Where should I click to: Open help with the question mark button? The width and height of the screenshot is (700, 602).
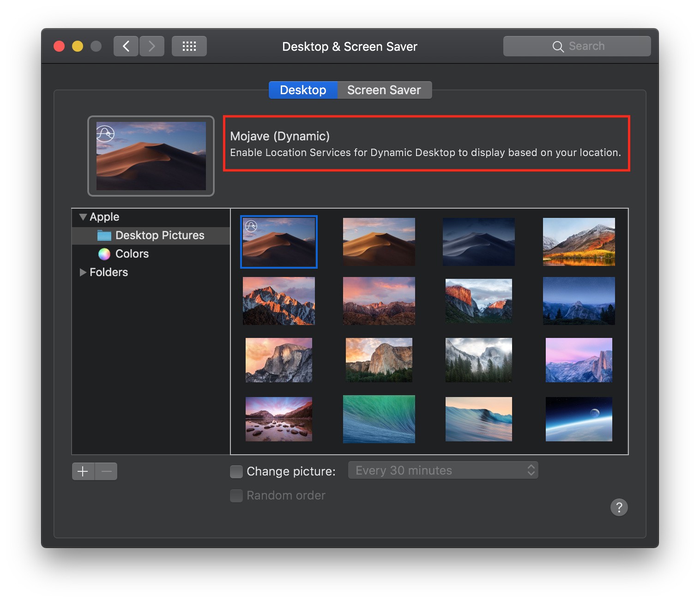pyautogui.click(x=619, y=507)
